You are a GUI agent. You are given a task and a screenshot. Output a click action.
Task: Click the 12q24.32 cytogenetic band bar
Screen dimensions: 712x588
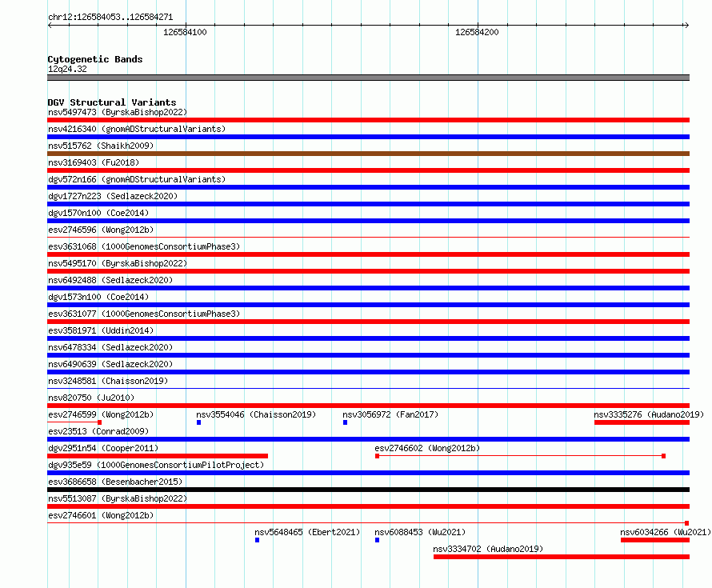pyautogui.click(x=368, y=78)
